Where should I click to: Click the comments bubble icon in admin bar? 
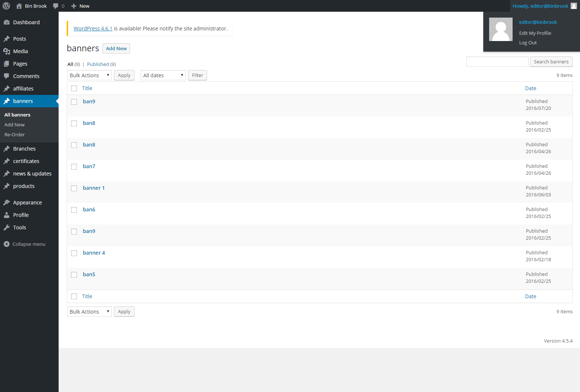[56, 6]
